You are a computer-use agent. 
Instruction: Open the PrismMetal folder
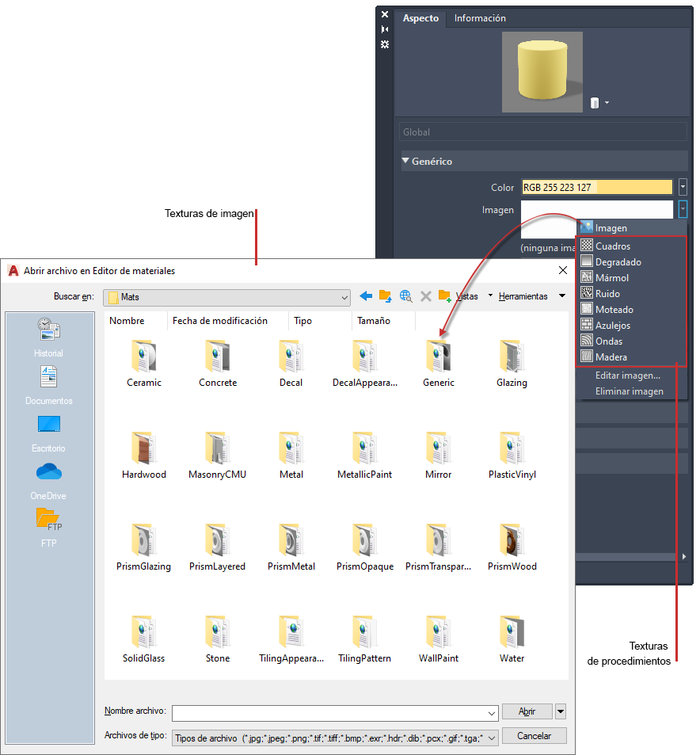[x=291, y=547]
